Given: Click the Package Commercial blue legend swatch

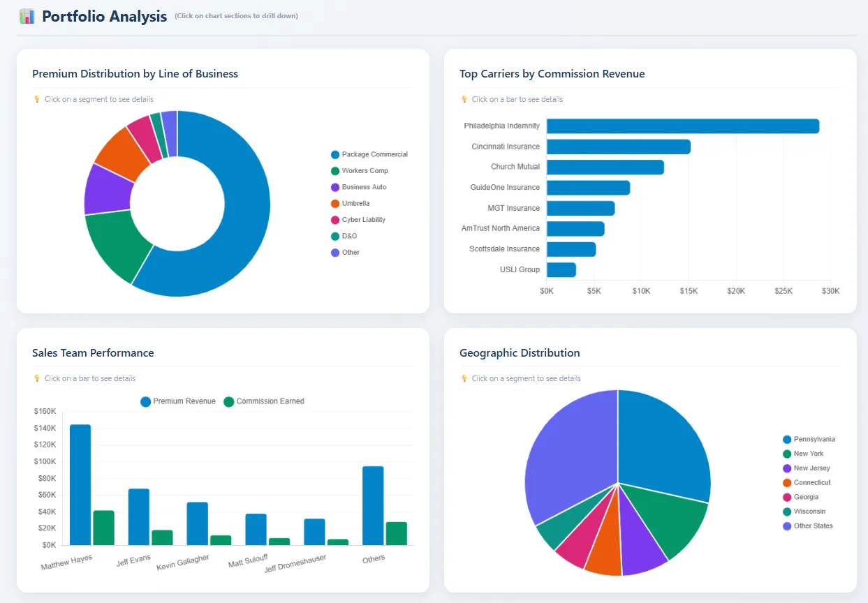Looking at the screenshot, I should coord(335,155).
